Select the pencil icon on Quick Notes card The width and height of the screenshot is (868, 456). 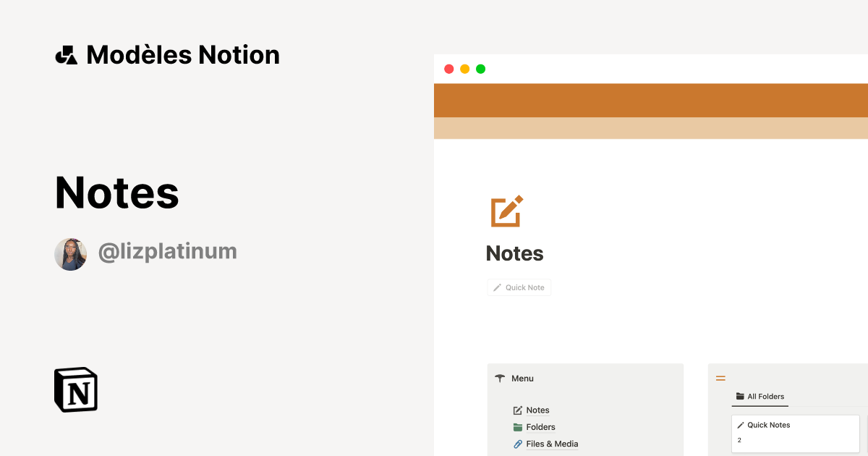(x=740, y=425)
